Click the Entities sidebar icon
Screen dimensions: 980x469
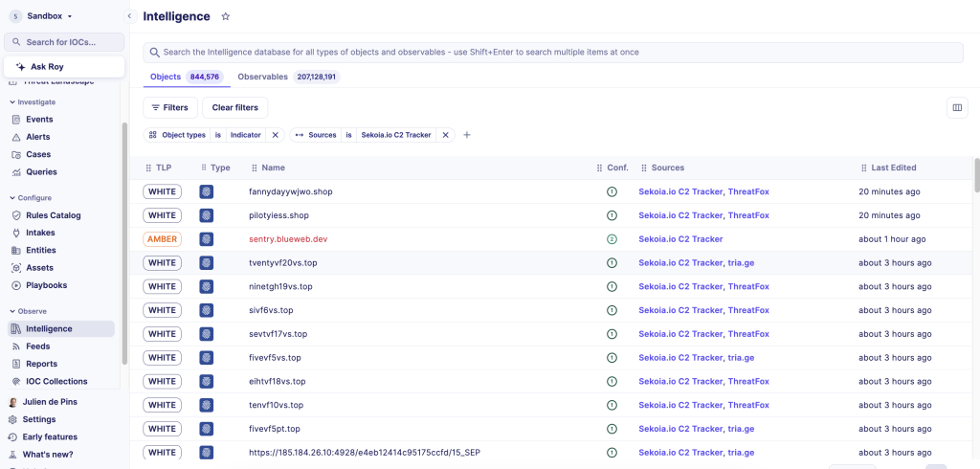tap(16, 250)
